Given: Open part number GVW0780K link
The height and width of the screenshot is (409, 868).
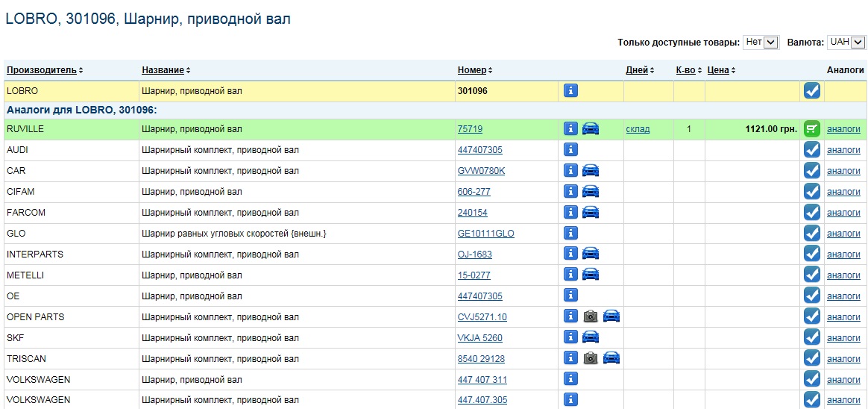Looking at the screenshot, I should pos(481,171).
